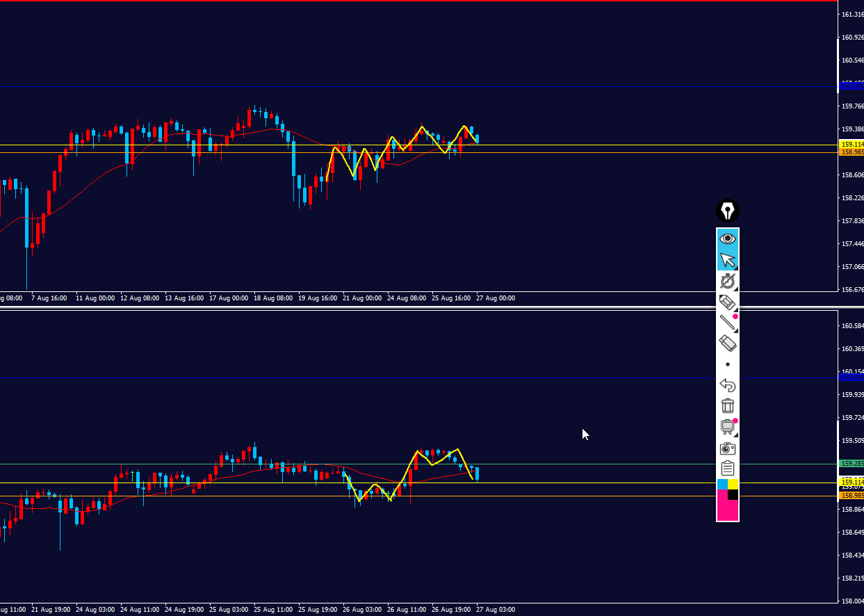The image size is (864, 616).
Task: Expand the line tool options corner
Action: (x=735, y=330)
